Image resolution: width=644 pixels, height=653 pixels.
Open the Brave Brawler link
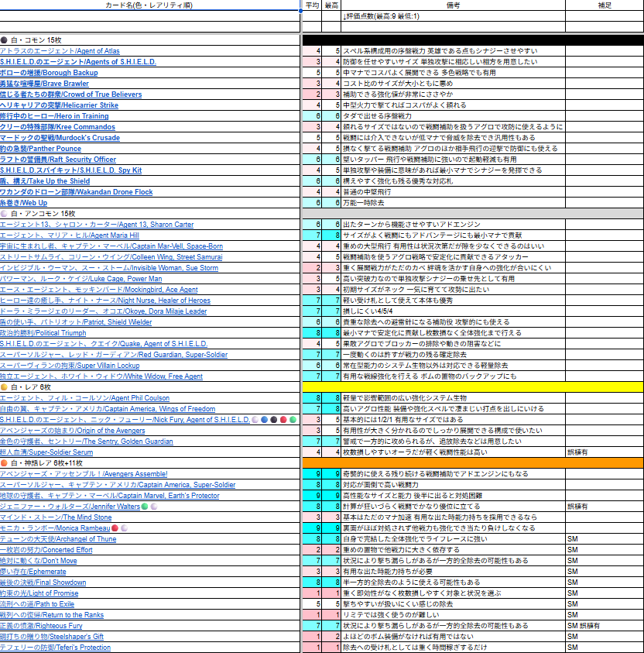(x=44, y=84)
